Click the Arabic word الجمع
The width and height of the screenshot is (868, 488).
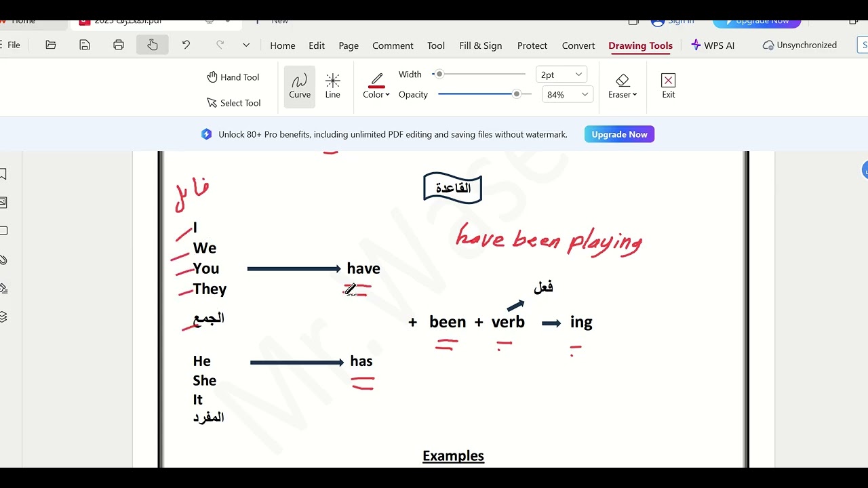pyautogui.click(x=209, y=319)
